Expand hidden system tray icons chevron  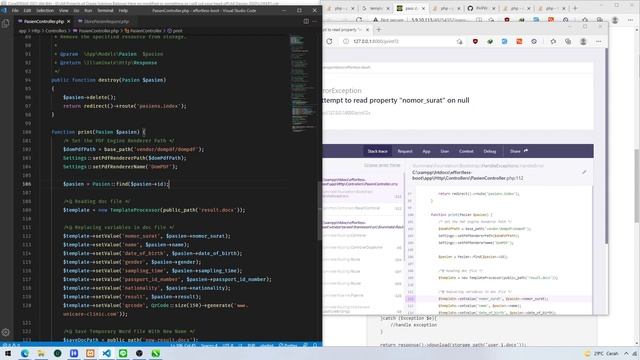pos(626,353)
